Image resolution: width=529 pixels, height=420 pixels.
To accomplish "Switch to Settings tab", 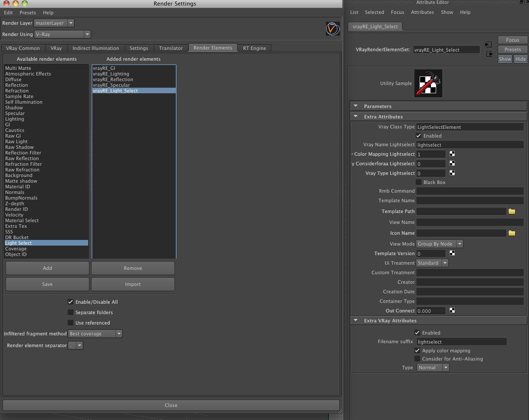I will [x=139, y=48].
